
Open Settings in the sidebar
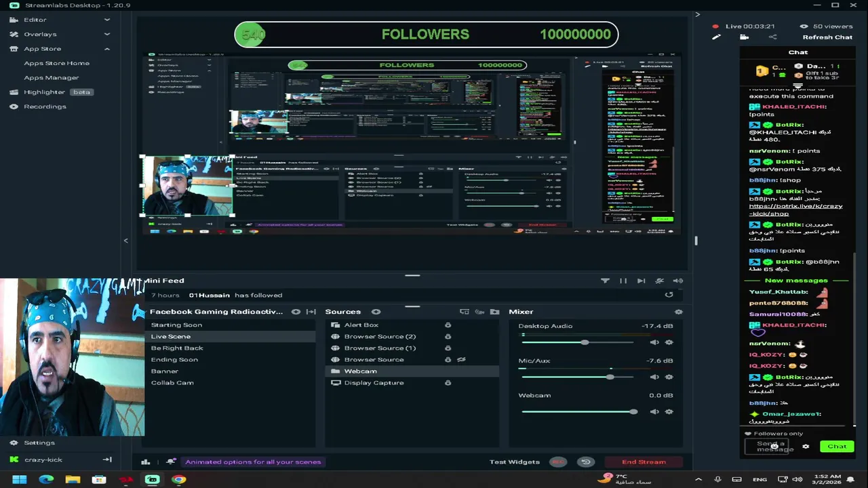(x=39, y=443)
